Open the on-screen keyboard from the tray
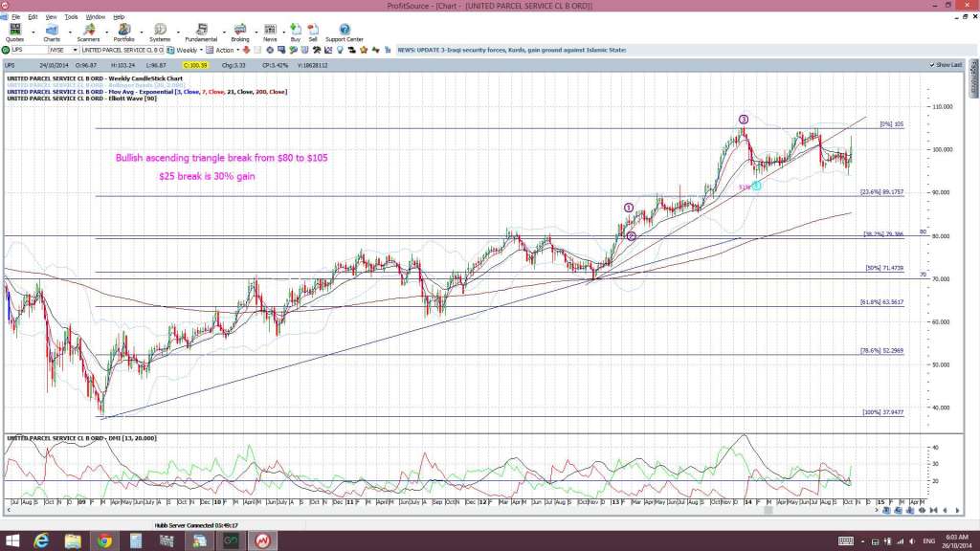The image size is (980, 551). click(846, 541)
